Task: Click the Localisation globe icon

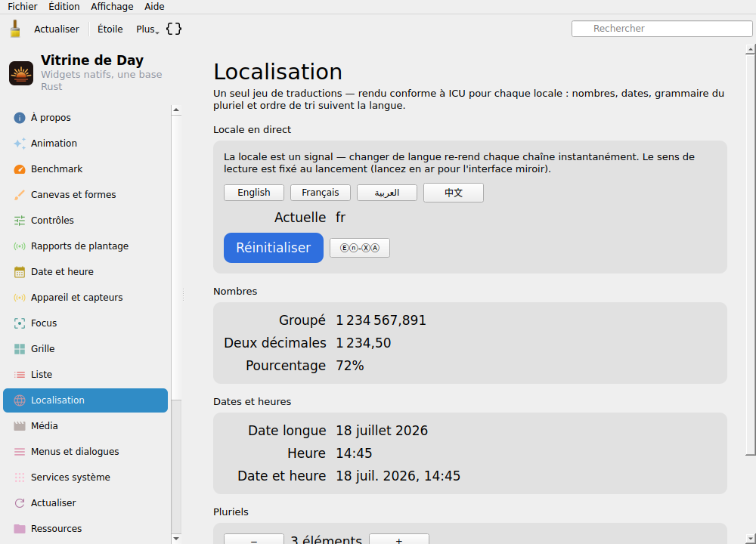Action: (20, 400)
